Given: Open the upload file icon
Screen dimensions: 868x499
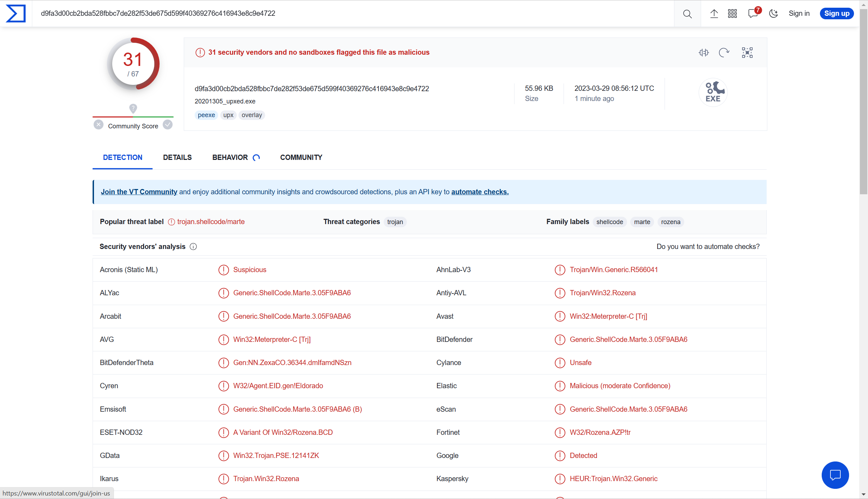Looking at the screenshot, I should (714, 14).
